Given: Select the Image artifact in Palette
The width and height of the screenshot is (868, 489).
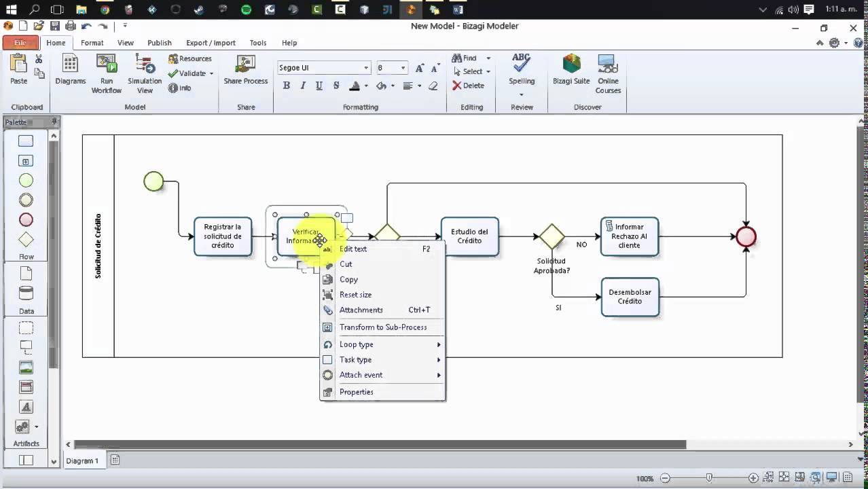Looking at the screenshot, I should tap(26, 367).
